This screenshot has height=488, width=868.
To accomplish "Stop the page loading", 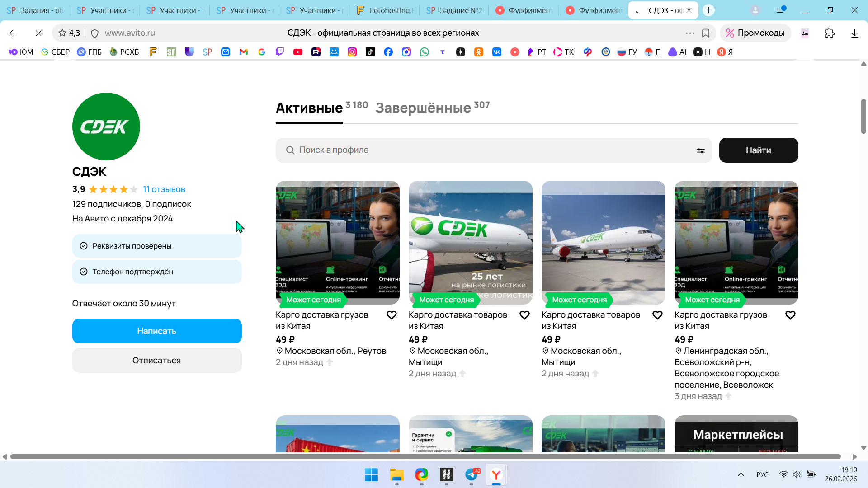I will [x=38, y=33].
